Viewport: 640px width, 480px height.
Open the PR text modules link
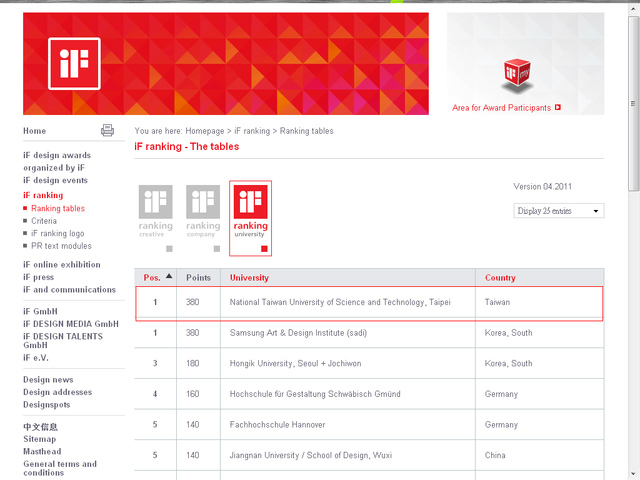coord(61,246)
